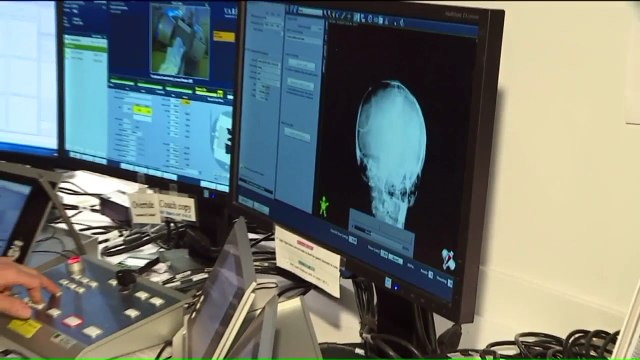This screenshot has height=360, width=640.
Task: Click the upper button in imaging side panel
Action: pos(301,64)
